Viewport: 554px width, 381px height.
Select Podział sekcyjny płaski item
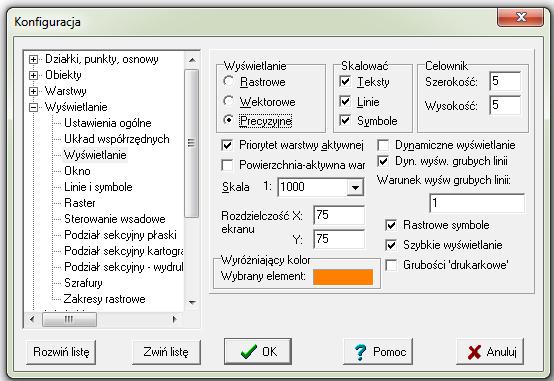(x=120, y=235)
